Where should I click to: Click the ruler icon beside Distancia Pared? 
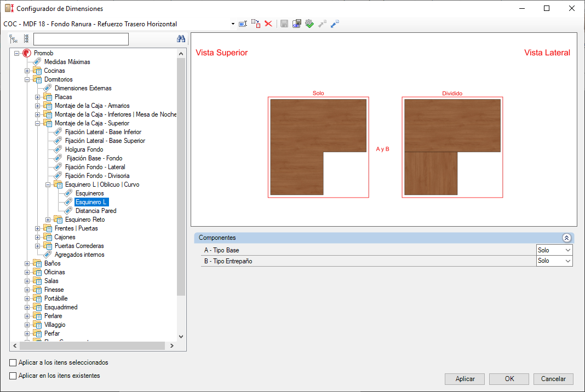pyautogui.click(x=68, y=211)
